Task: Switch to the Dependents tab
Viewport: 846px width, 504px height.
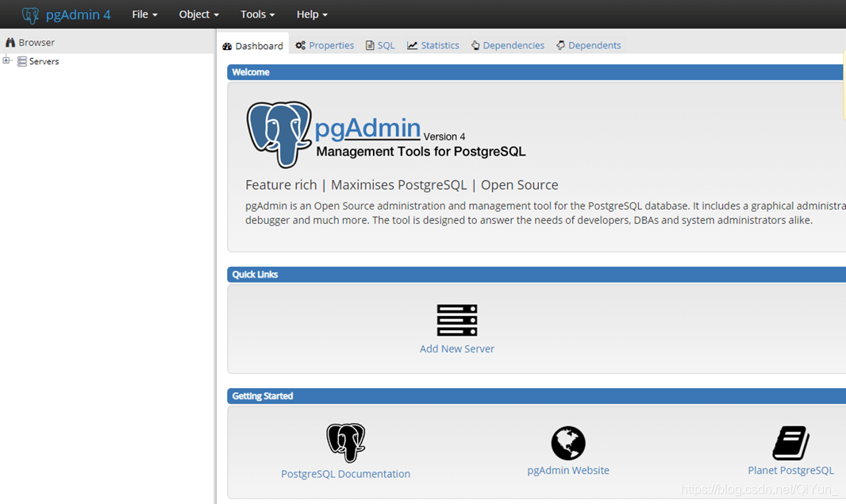Action: pyautogui.click(x=588, y=45)
